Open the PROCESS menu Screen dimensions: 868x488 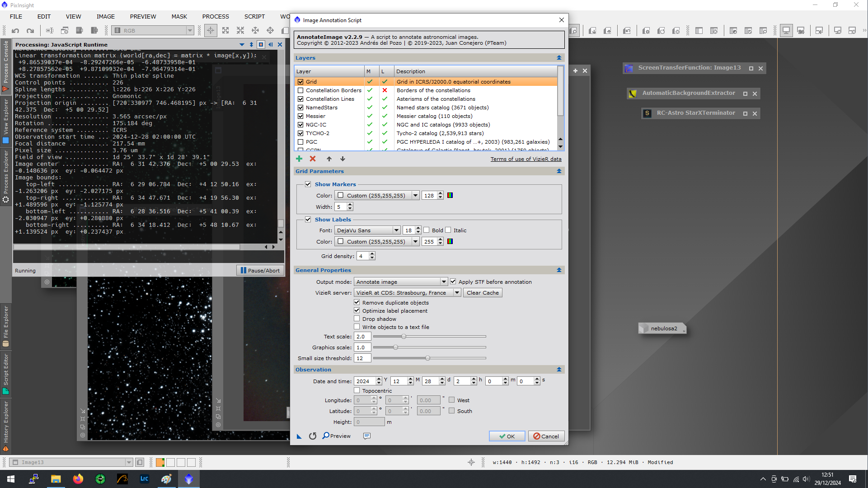[x=216, y=16]
